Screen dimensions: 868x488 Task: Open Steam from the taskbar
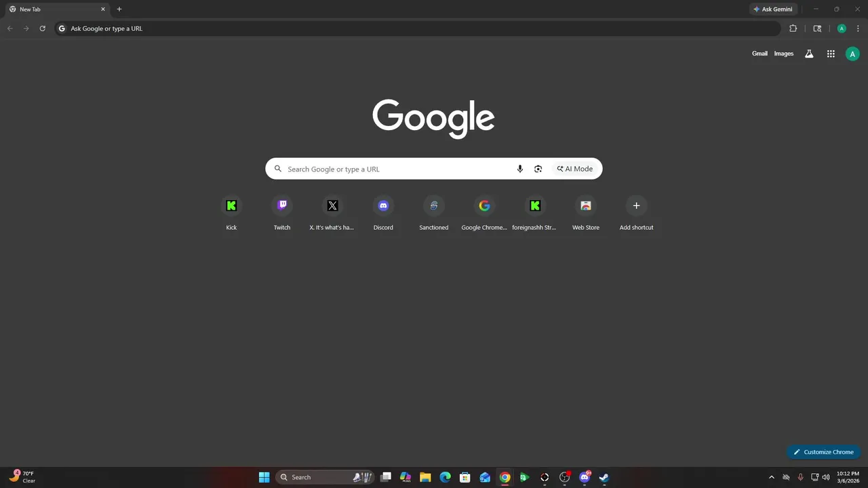coord(604,477)
